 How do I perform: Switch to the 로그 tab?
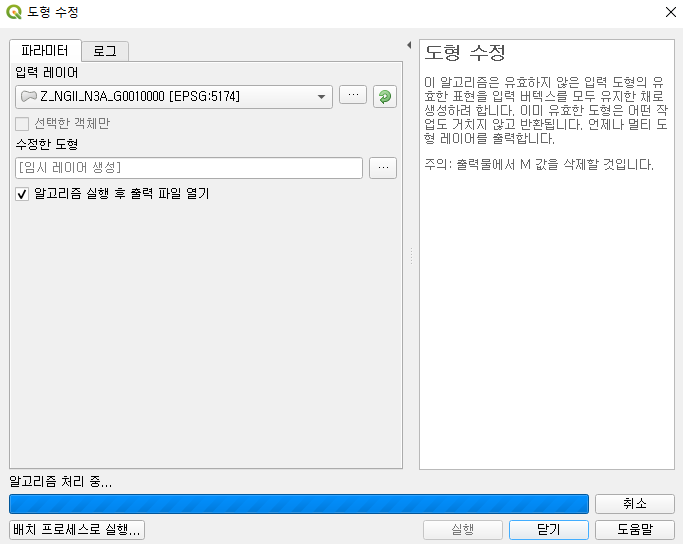coord(105,51)
